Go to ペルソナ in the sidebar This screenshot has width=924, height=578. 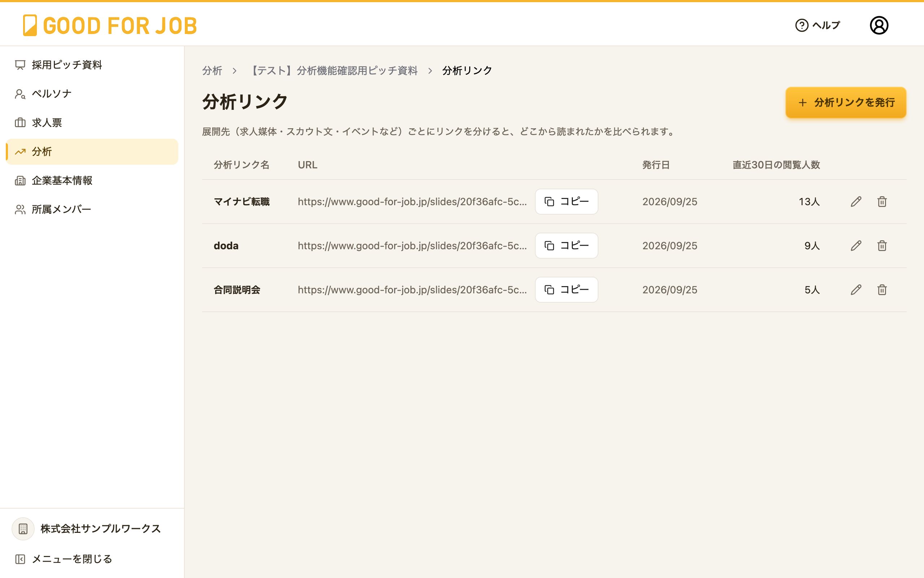92,94
